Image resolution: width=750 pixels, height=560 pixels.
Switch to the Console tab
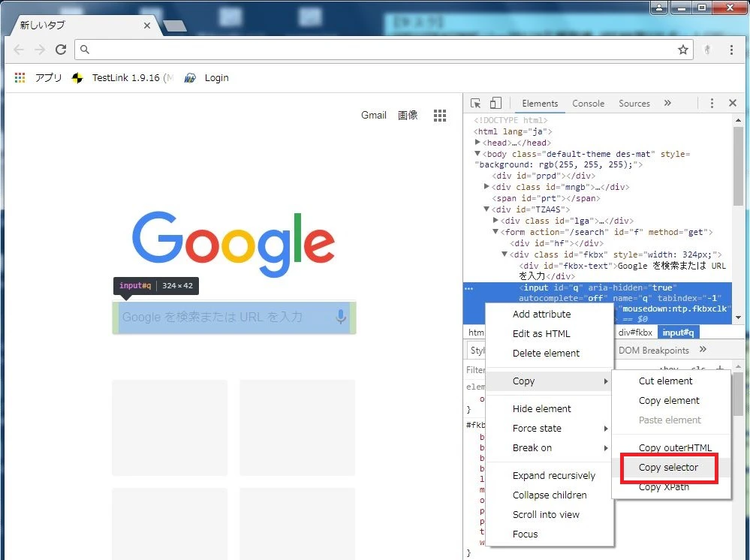click(589, 104)
